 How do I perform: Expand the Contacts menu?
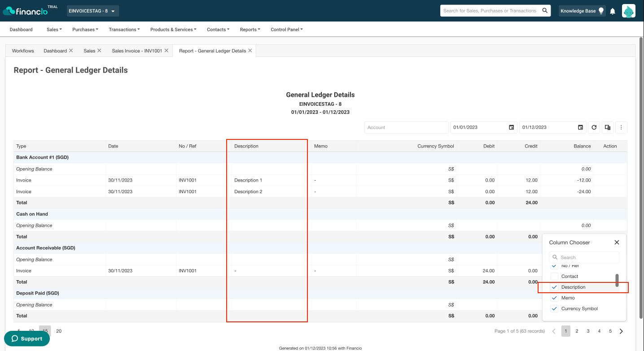(218, 30)
